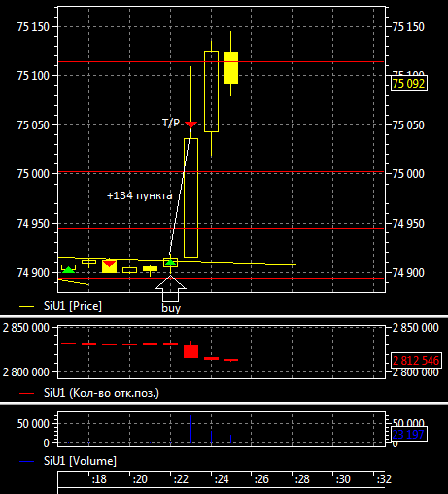This screenshot has width=448, height=494.
Task: Click the :22 time axis label
Action: coord(181,479)
